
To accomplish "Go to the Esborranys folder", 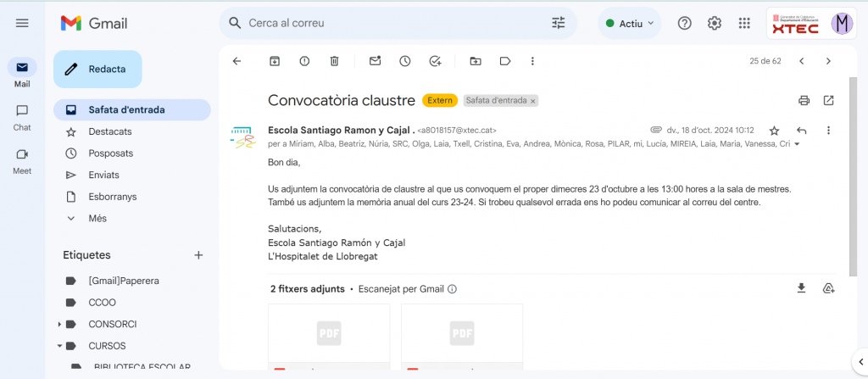I will point(112,197).
